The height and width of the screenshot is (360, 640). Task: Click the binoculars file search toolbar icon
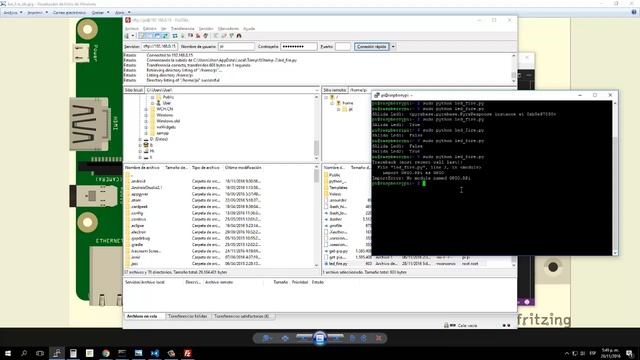(239, 36)
